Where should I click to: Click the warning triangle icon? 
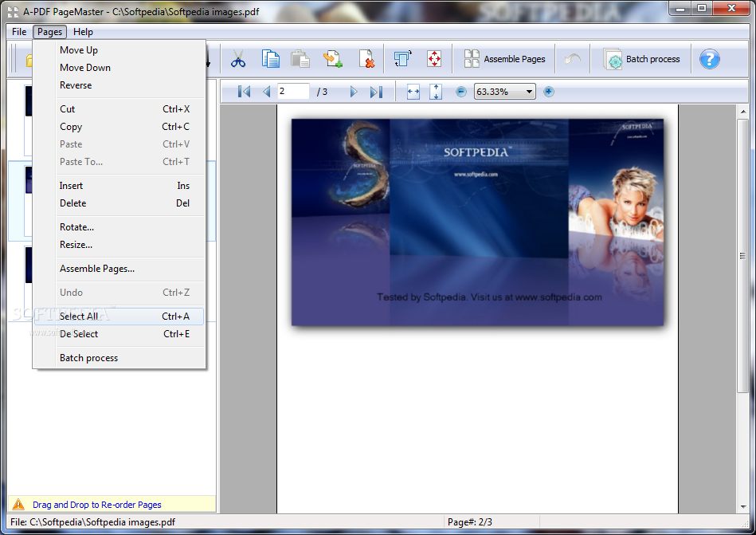pos(18,505)
